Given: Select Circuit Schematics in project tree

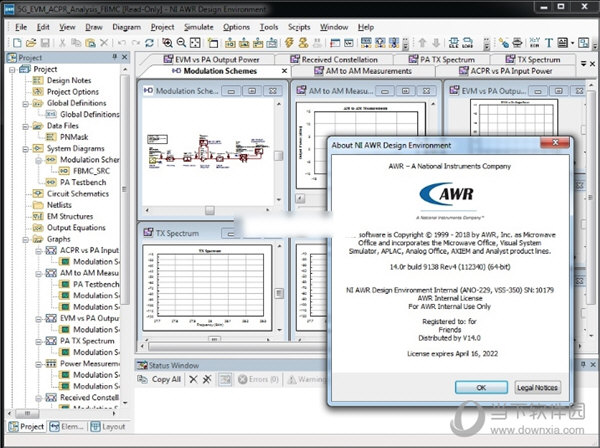Looking at the screenshot, I should tap(78, 194).
